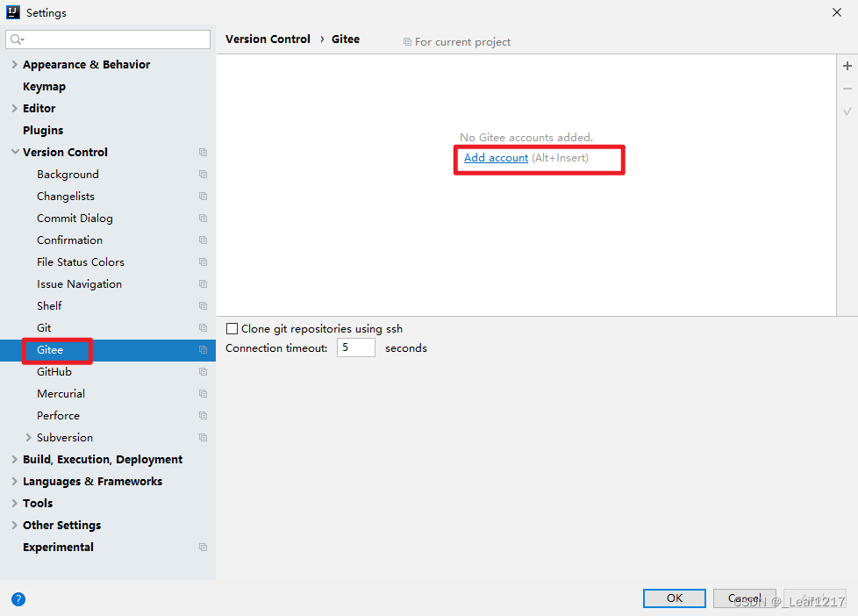Click the Cancel button
This screenshot has height=616, width=858.
click(744, 598)
